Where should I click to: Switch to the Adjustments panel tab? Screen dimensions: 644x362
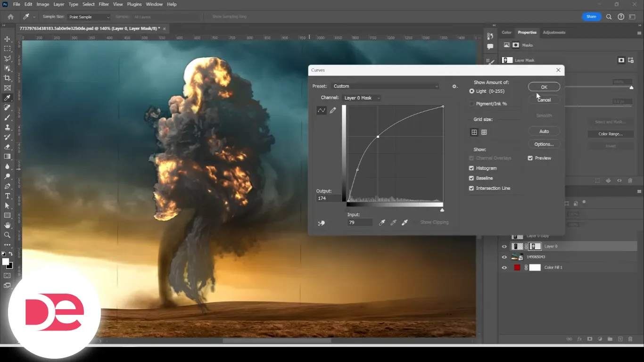tap(554, 33)
